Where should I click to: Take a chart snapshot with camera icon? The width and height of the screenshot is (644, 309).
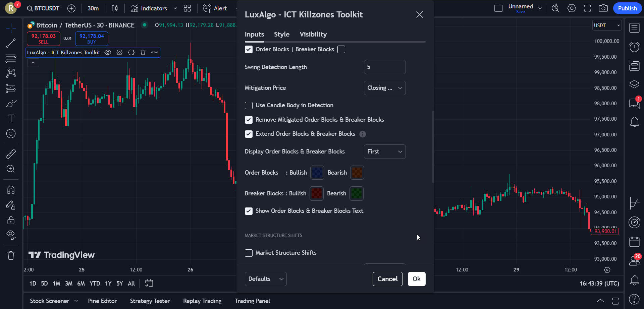(603, 8)
